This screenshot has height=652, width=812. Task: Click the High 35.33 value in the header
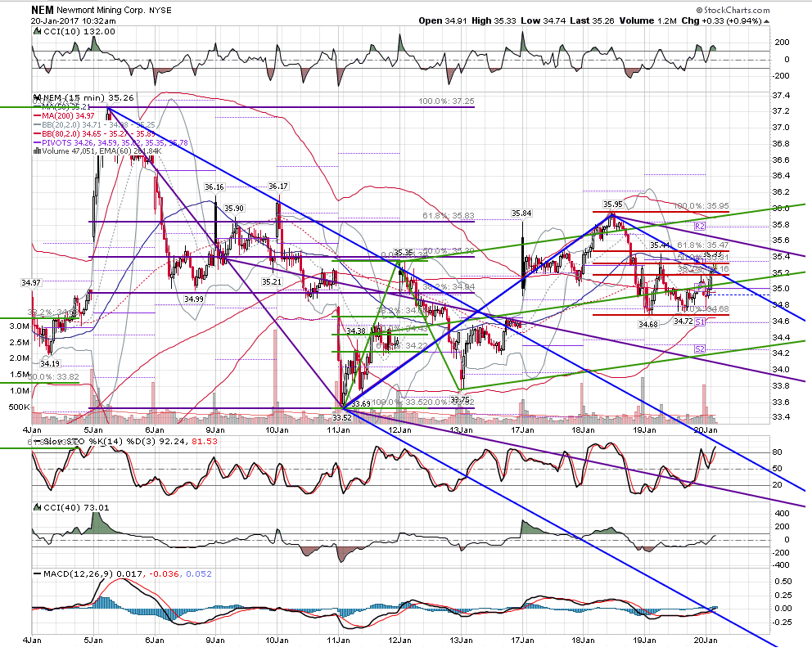point(494,21)
